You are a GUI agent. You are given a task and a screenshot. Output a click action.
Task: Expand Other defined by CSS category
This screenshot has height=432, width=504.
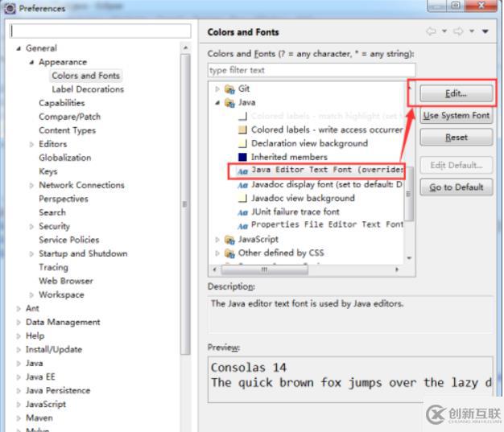[x=217, y=253]
